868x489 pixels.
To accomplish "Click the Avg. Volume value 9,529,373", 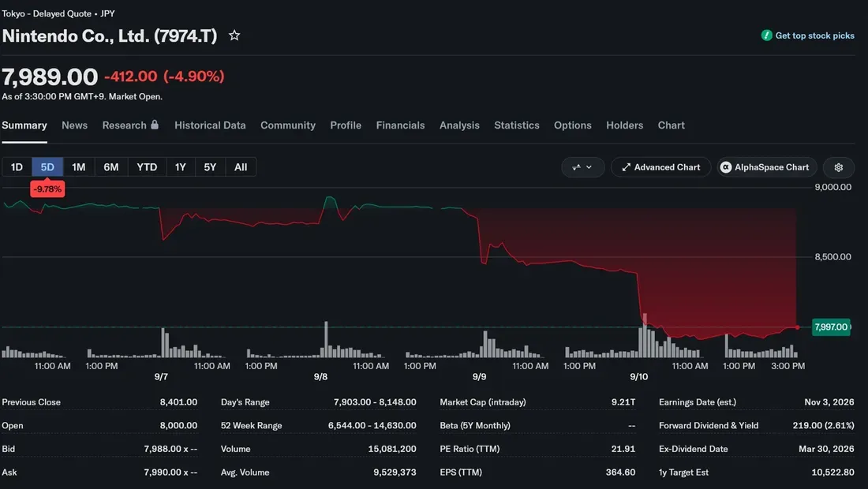I will tap(394, 472).
